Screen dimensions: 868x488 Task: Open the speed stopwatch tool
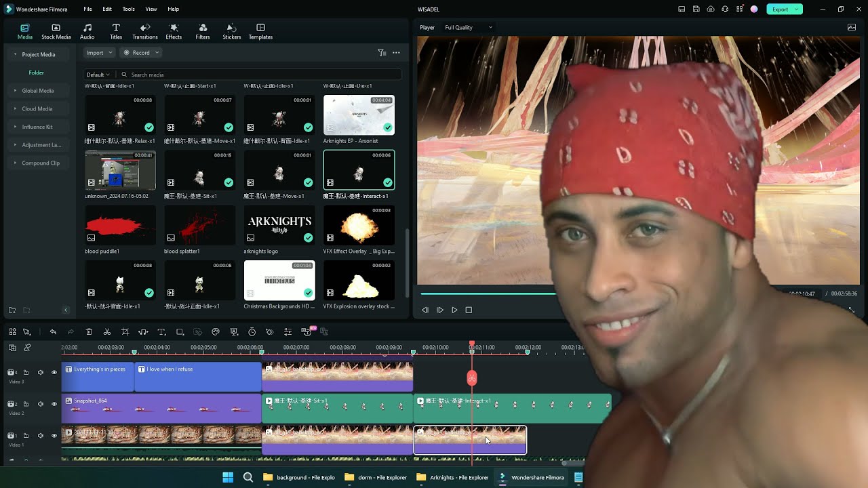[252, 331]
